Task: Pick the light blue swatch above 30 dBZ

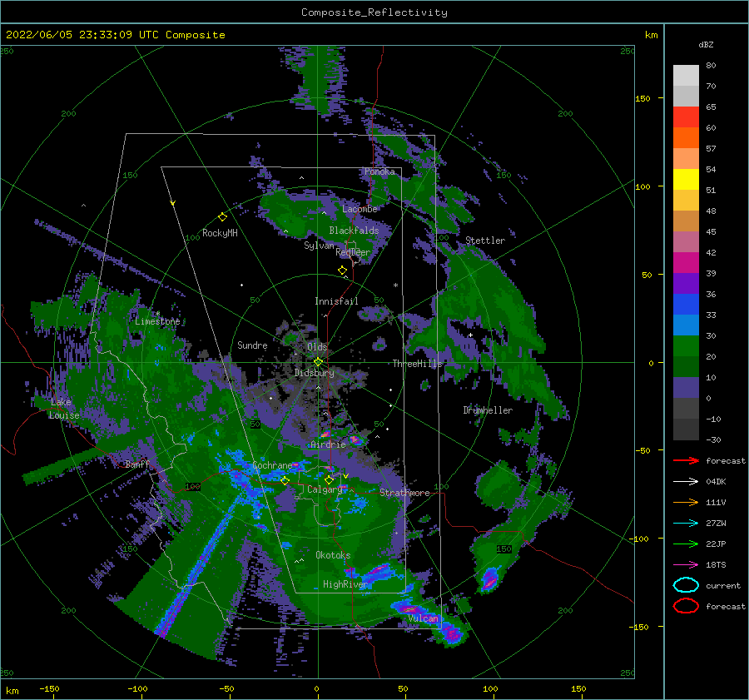Action: click(x=686, y=325)
